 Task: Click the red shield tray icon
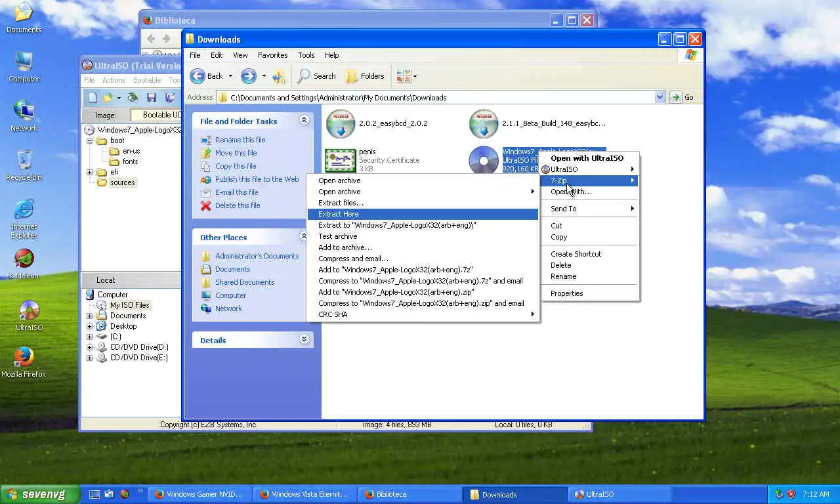791,494
